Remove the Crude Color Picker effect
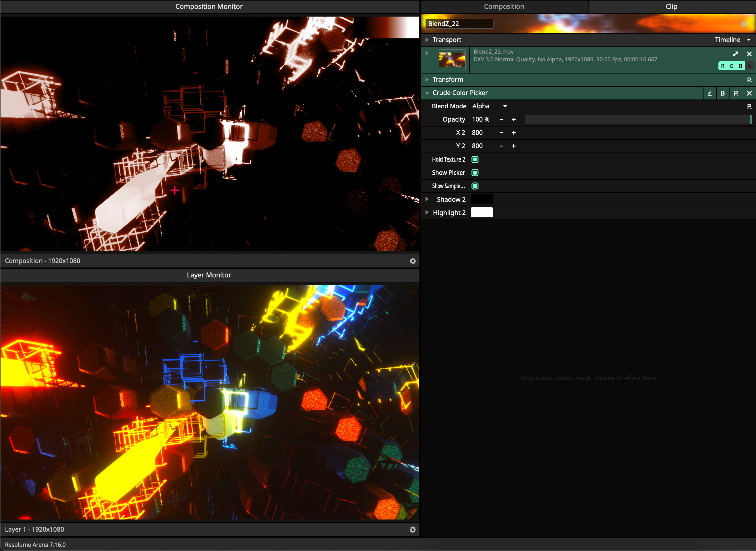 (749, 93)
